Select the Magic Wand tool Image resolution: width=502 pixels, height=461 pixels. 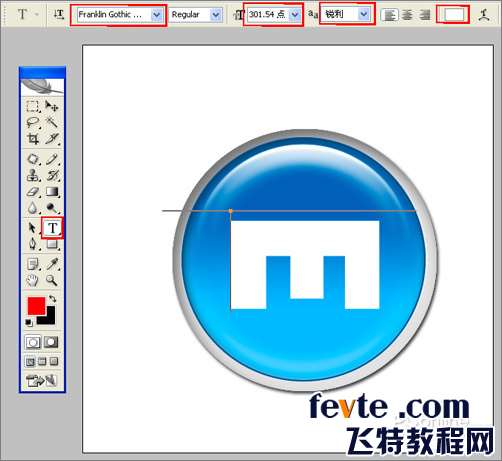point(52,122)
